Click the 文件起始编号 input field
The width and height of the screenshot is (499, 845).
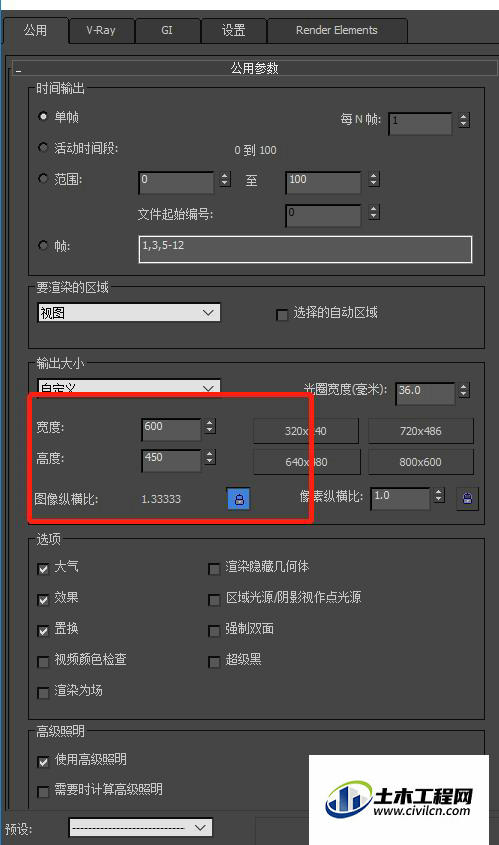tap(323, 216)
